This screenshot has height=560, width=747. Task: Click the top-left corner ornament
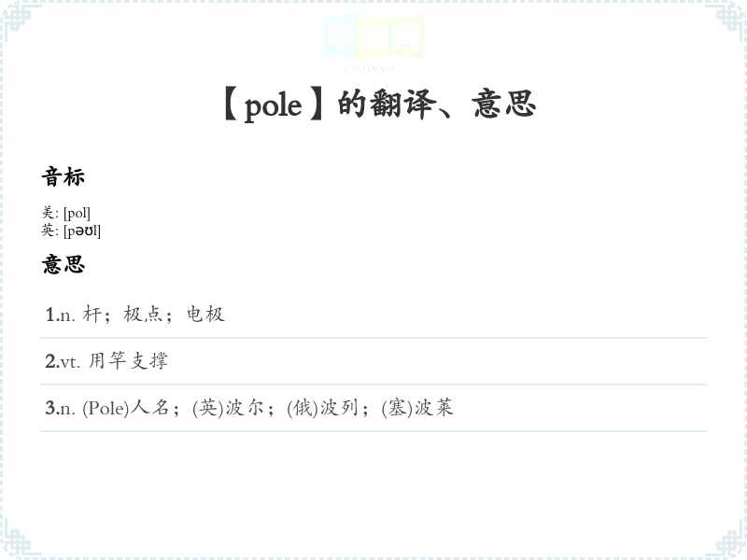(x=17, y=17)
